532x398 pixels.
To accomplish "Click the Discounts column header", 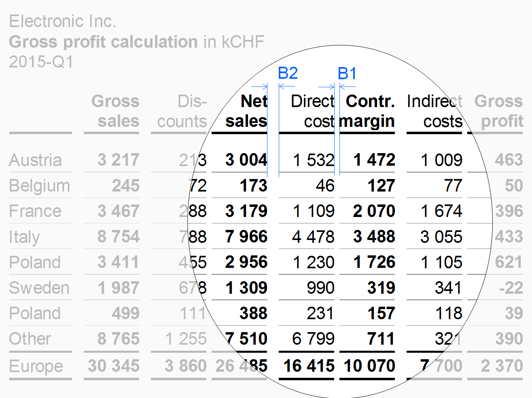I will 182,111.
